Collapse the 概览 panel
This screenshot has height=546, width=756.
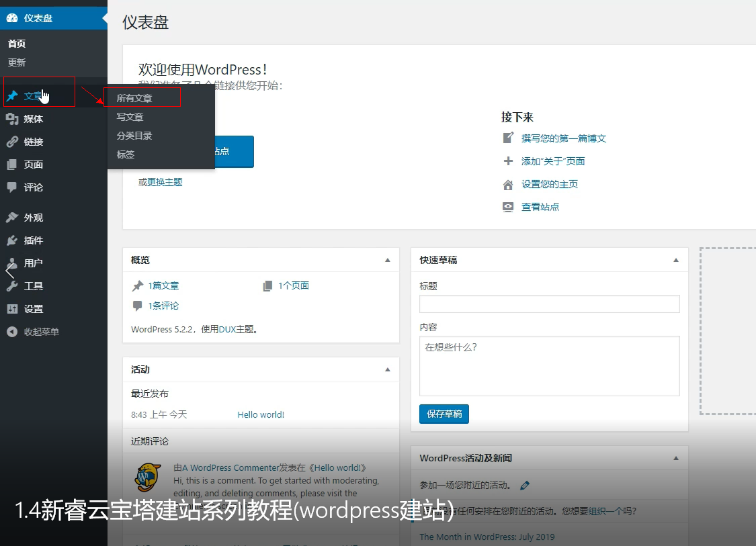(388, 260)
